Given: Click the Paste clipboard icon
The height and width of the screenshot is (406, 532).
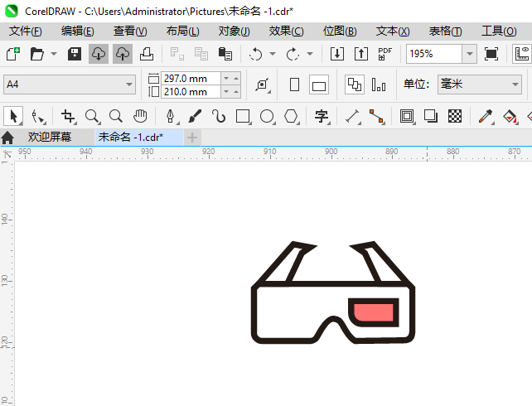Looking at the screenshot, I should click(225, 54).
